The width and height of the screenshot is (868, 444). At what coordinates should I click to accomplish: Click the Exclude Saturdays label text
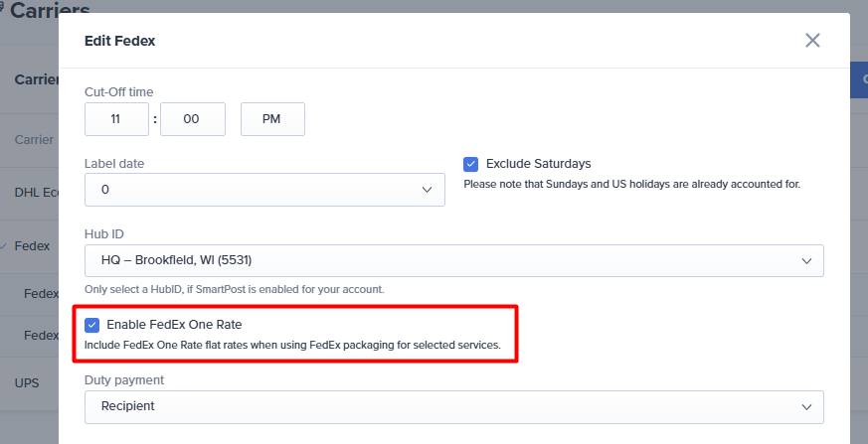coord(539,164)
